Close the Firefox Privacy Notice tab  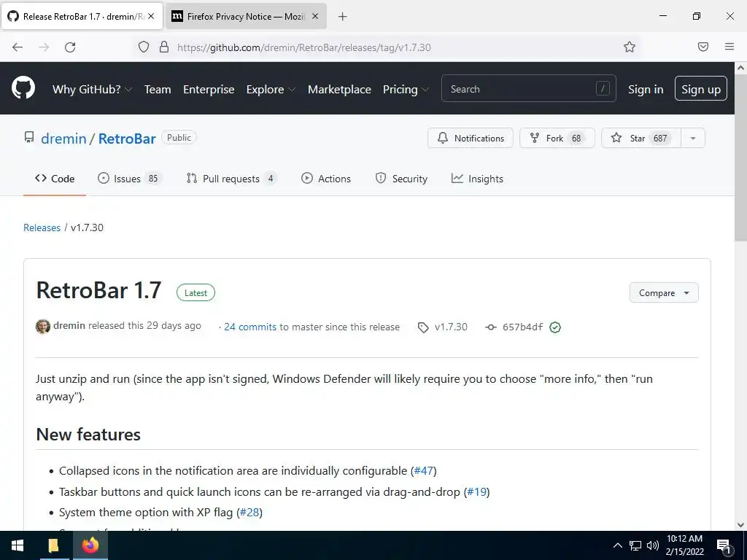click(x=315, y=16)
